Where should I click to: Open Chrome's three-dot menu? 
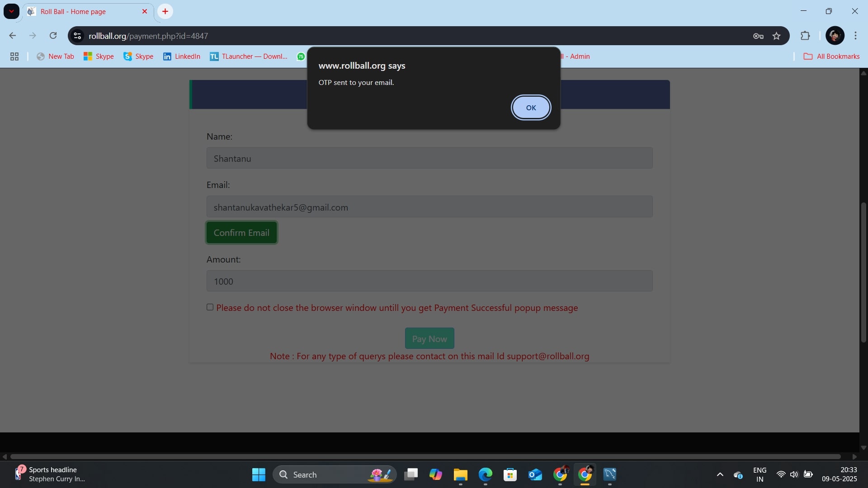point(855,36)
